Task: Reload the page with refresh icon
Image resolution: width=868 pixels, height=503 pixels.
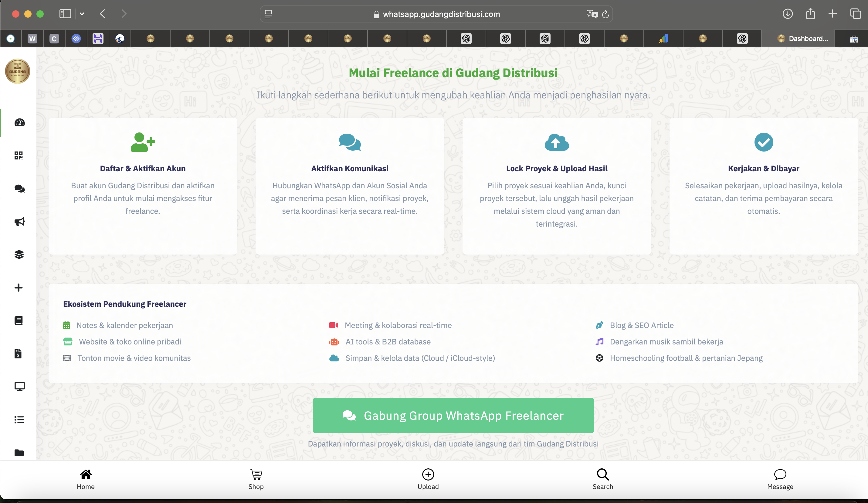Action: pos(605,14)
